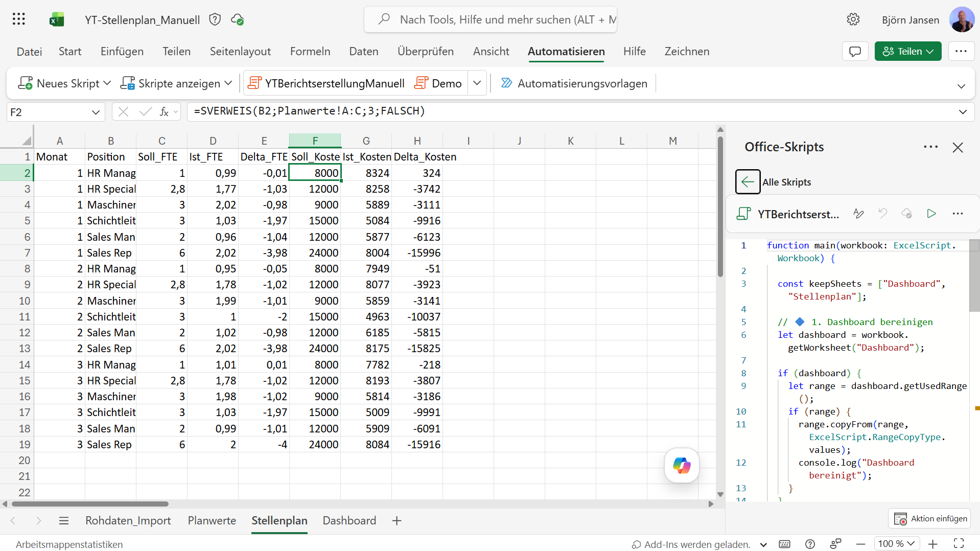Check cloud save status icon
The image size is (980, 551).
tap(237, 19)
